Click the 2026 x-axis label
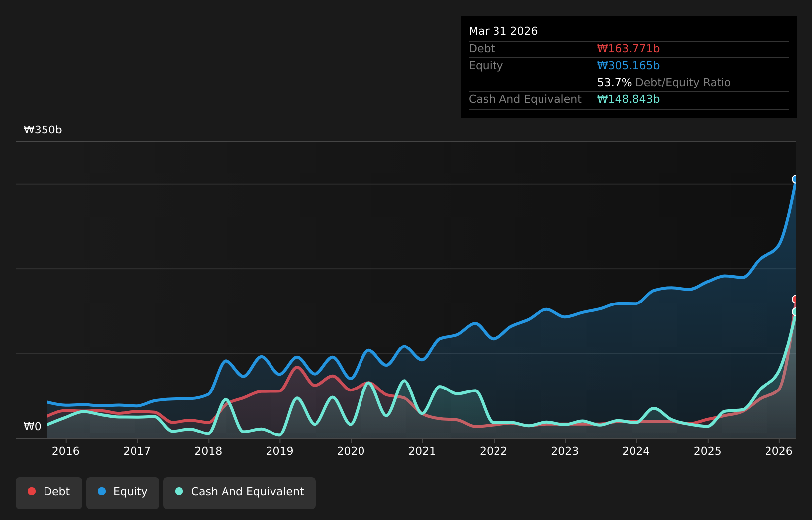812x520 pixels. (x=779, y=451)
